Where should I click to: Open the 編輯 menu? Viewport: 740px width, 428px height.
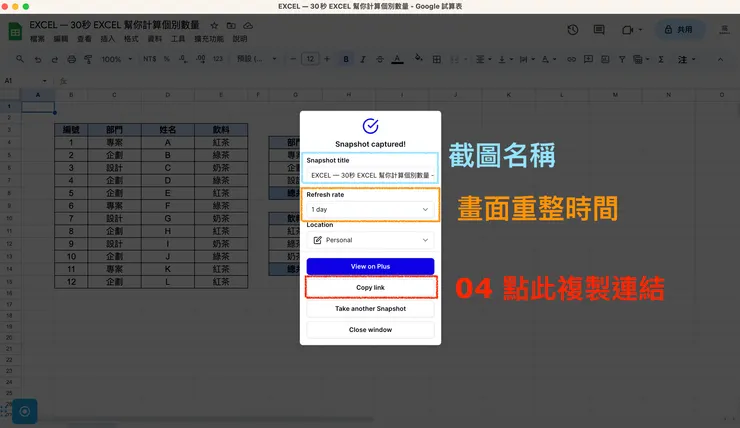(61, 39)
